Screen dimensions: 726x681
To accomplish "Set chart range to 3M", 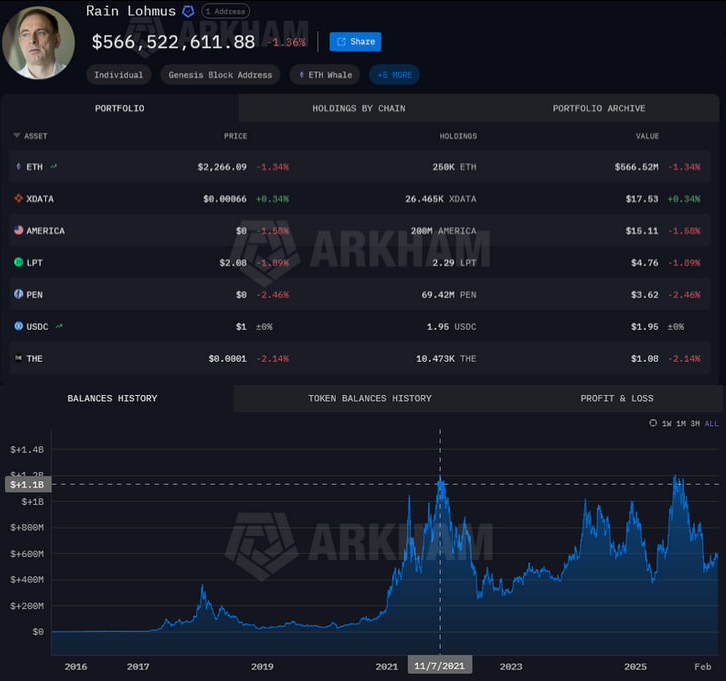I will coord(695,424).
